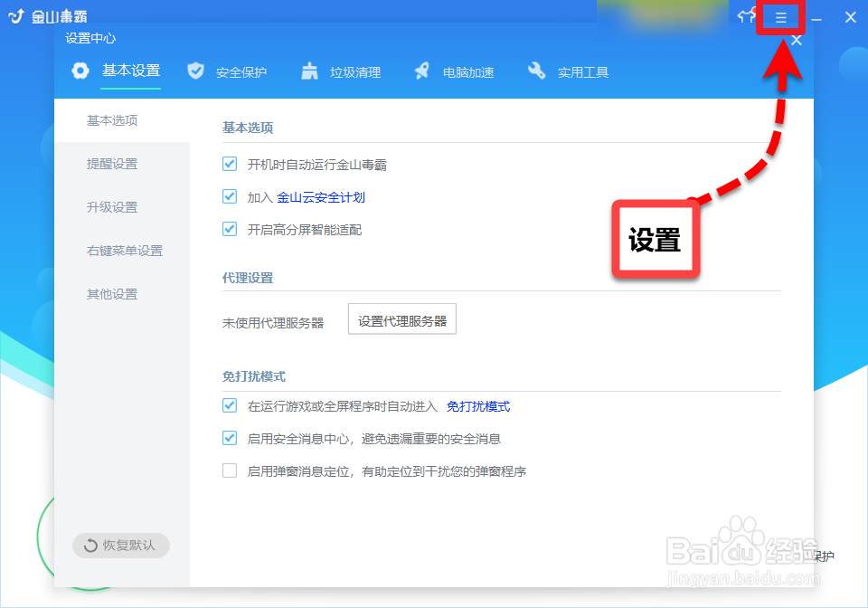The height and width of the screenshot is (608, 868).
Task: Minimize the 金山毒霸 main window
Action: tap(816, 19)
